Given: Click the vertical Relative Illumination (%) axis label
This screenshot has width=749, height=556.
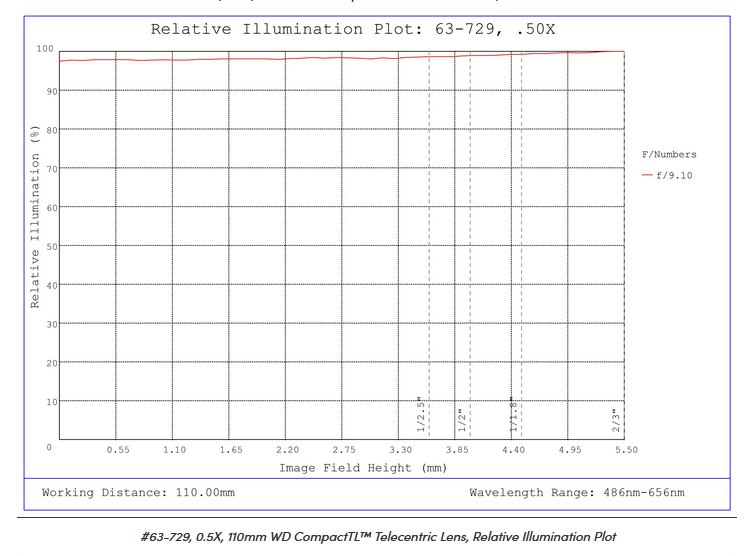Looking at the screenshot, I should pos(35,231).
